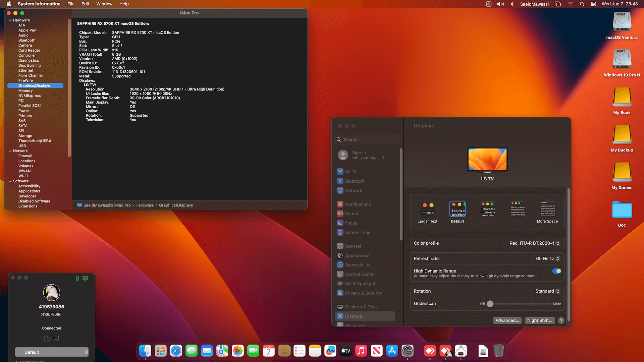Select the LG TV display thumbnail
This screenshot has width=644, height=362.
coord(487,160)
